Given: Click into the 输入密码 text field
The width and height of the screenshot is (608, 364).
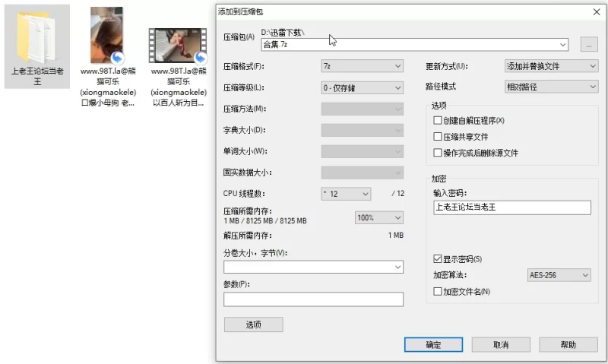Looking at the screenshot, I should click(511, 207).
